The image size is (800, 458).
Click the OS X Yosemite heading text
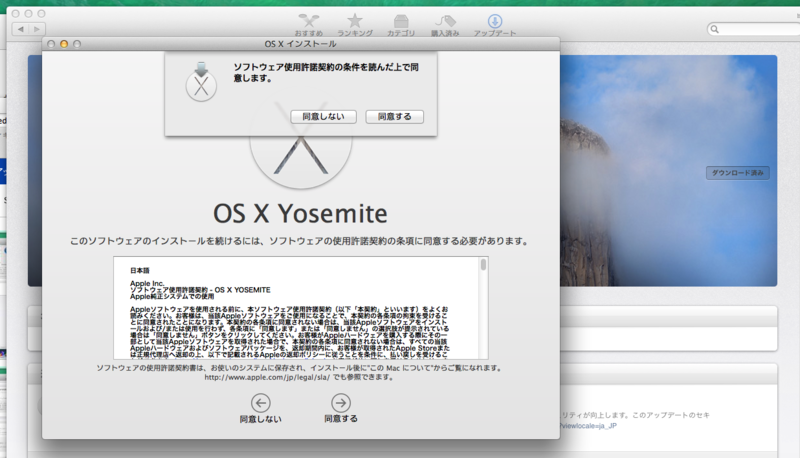300,213
